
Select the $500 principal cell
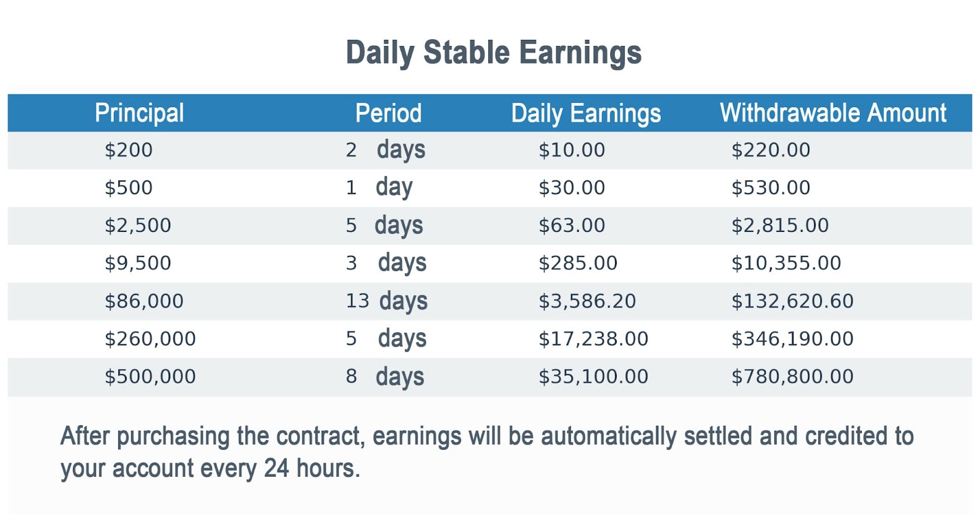click(129, 188)
